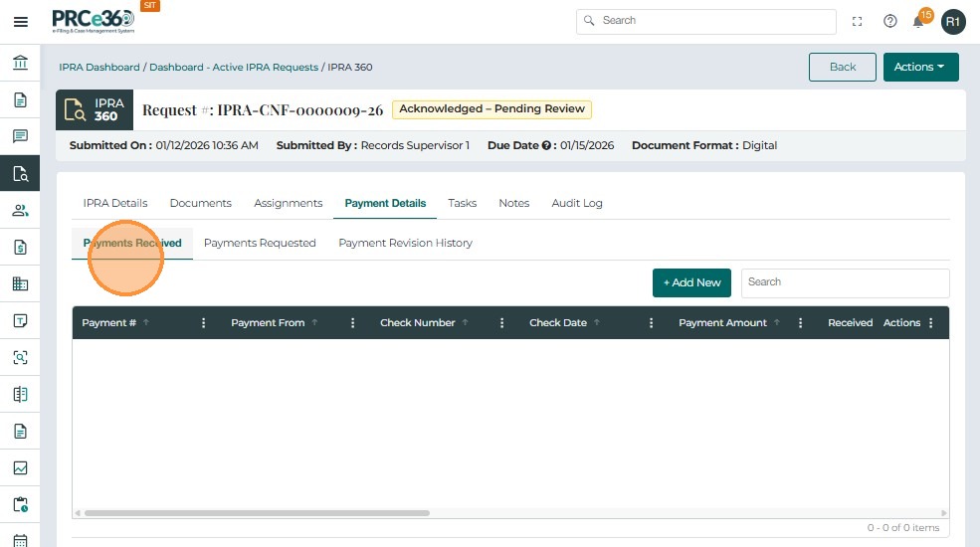Open the clipboard clock icon in sidebar
Viewport: 980px width, 547px height.
pos(20,504)
